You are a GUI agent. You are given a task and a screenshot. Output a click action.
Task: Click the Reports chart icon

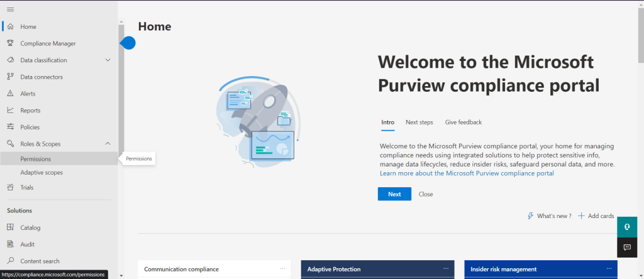(x=11, y=111)
